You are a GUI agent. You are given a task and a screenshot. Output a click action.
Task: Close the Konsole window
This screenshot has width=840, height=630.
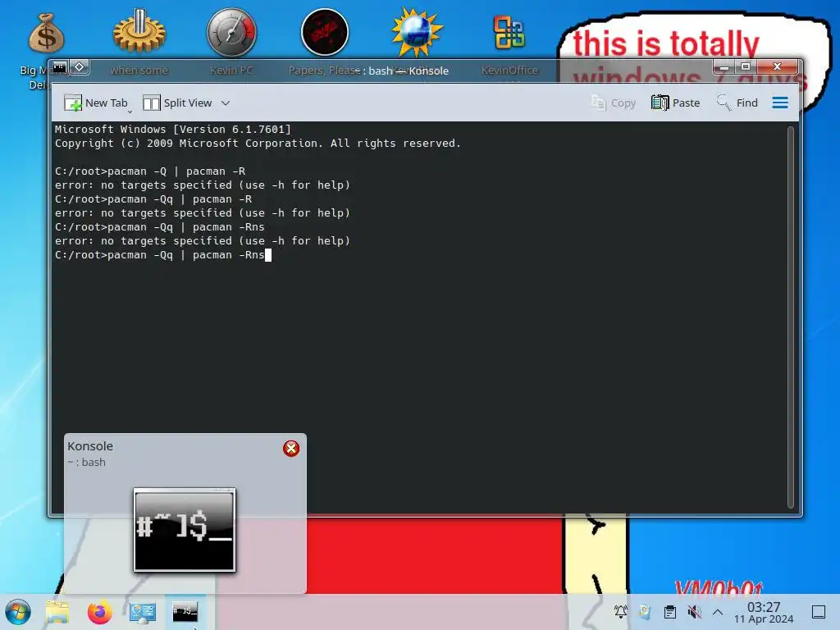[778, 67]
